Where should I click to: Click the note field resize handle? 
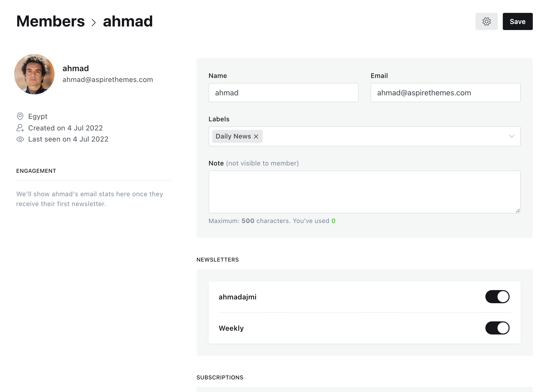click(x=518, y=211)
